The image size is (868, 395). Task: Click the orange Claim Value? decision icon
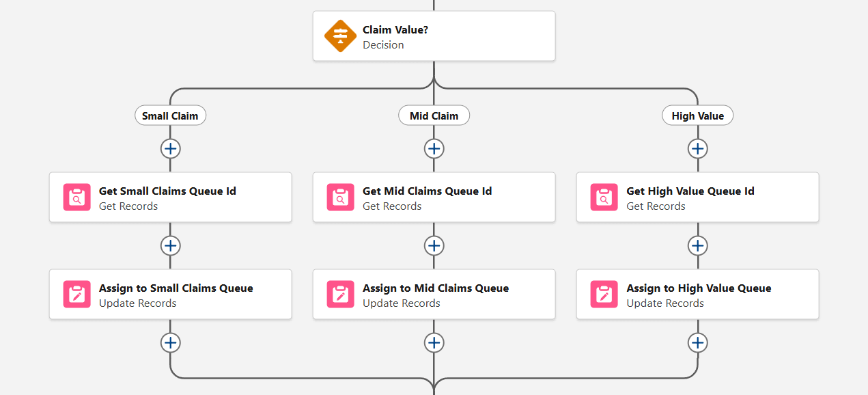(x=340, y=36)
